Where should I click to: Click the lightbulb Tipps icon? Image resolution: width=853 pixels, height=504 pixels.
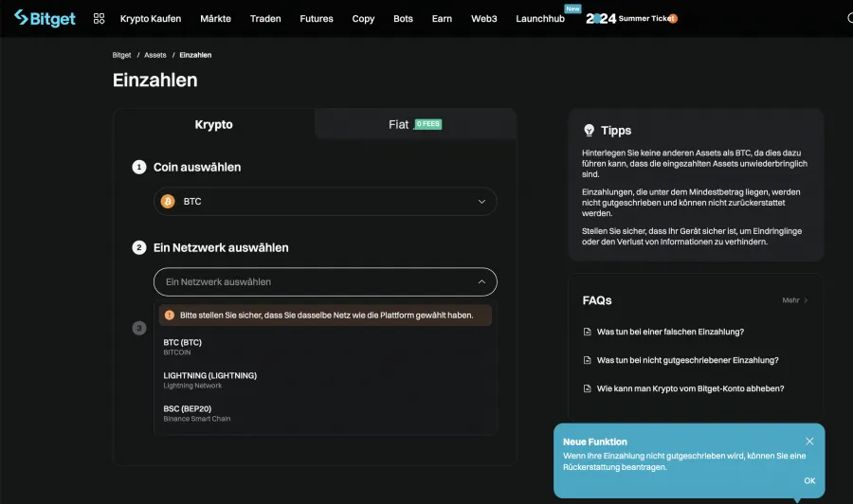(589, 130)
